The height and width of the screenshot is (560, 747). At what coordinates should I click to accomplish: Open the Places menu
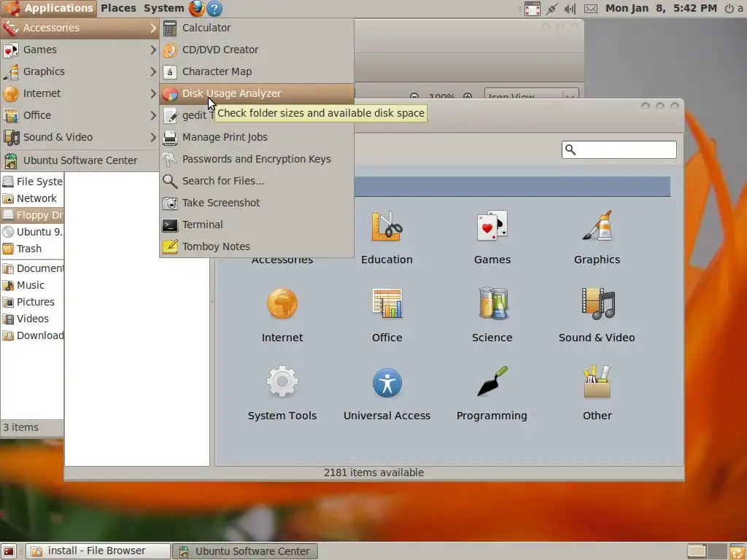tap(119, 8)
